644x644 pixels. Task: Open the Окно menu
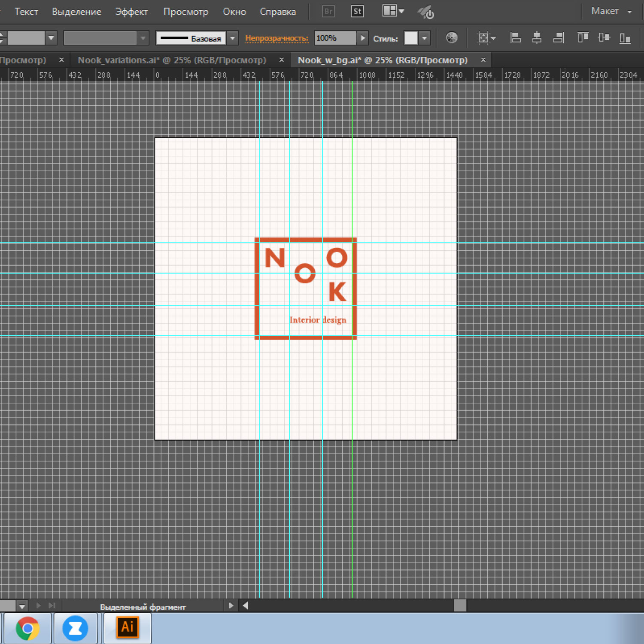(x=234, y=12)
